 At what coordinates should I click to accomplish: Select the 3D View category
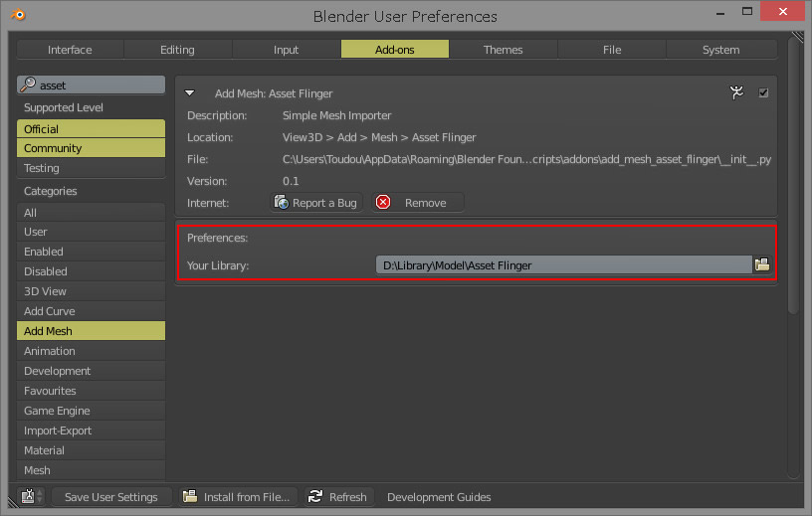(92, 291)
